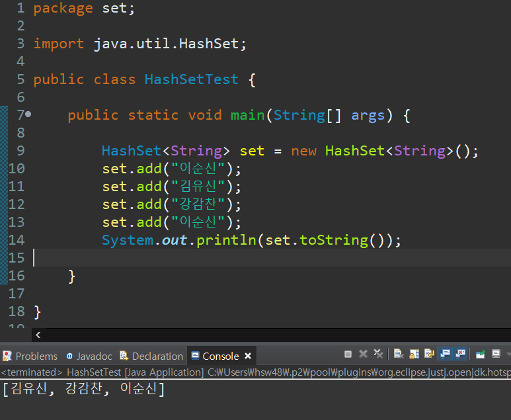Click the 'void' keyword on line 7
This screenshot has width=511, height=420.
[x=205, y=115]
